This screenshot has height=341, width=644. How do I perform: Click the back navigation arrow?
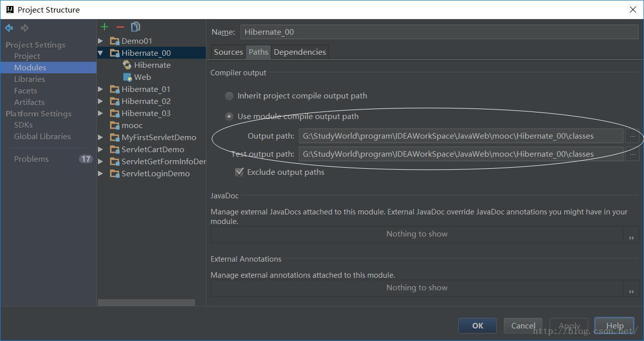[9, 28]
